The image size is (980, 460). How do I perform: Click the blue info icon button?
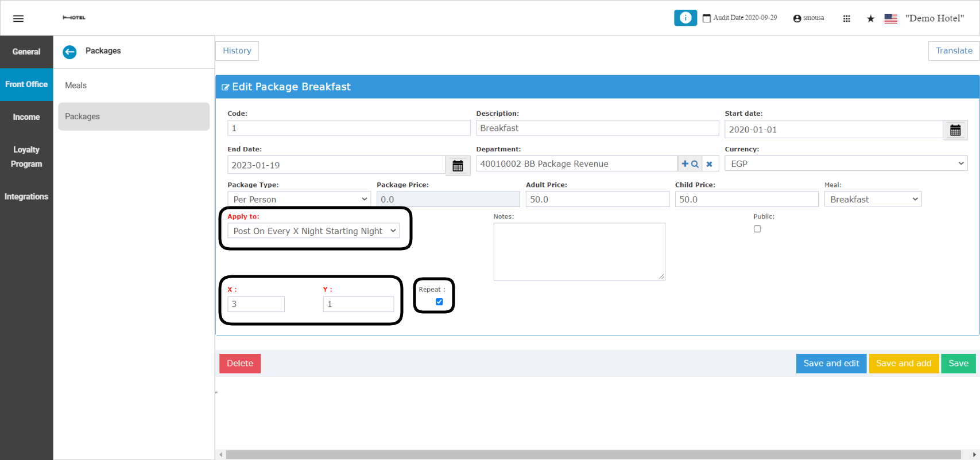click(x=685, y=18)
